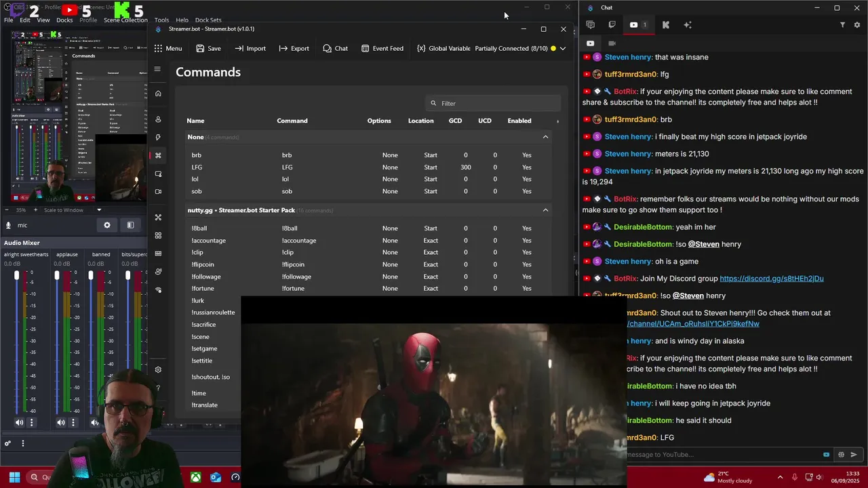Open mic source properties gear in OBS
Screen dimensions: 868x488
pos(106,225)
